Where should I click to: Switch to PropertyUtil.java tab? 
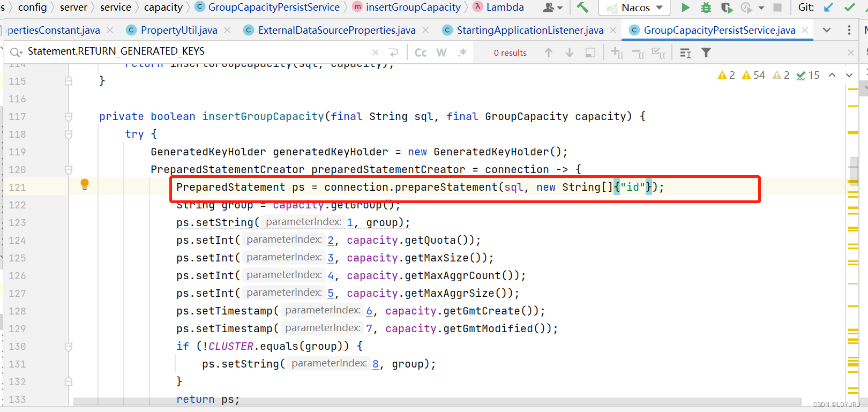click(179, 30)
